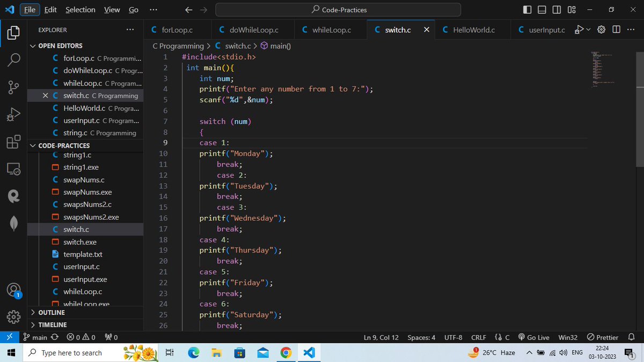Open the Run and Debug view
Image resolution: width=644 pixels, height=362 pixels.
(x=14, y=115)
